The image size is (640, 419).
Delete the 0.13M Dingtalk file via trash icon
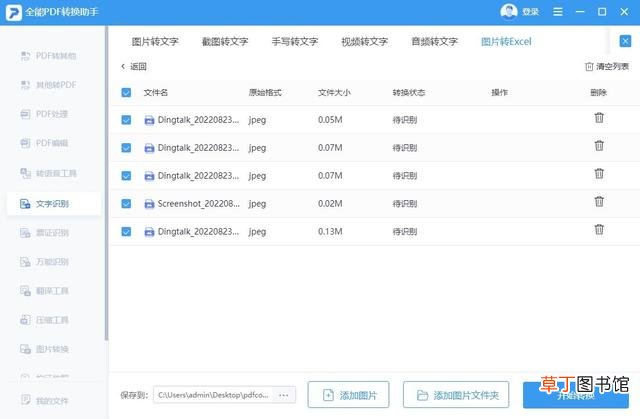click(599, 229)
